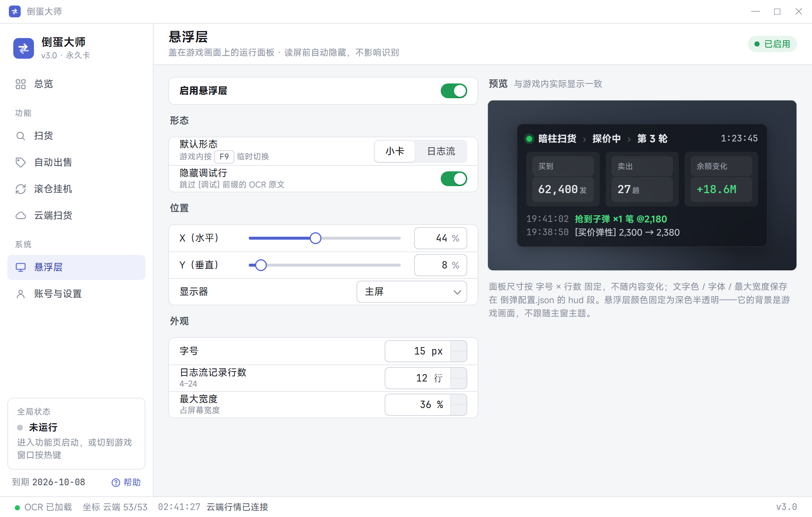
Task: Toggle the 隐藏调试行 switch
Action: coord(454,179)
